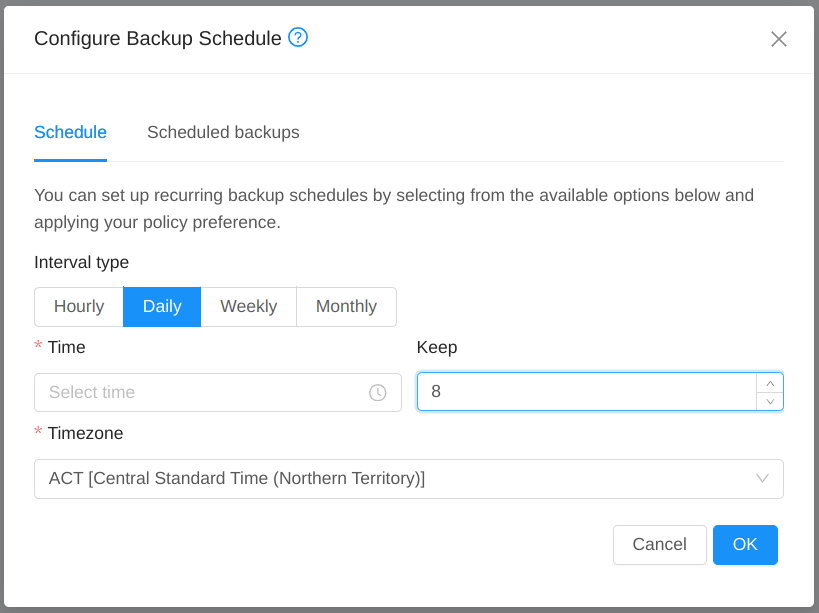This screenshot has width=819, height=613.
Task: Close the Configure Backup Schedule dialog
Action: (x=779, y=39)
